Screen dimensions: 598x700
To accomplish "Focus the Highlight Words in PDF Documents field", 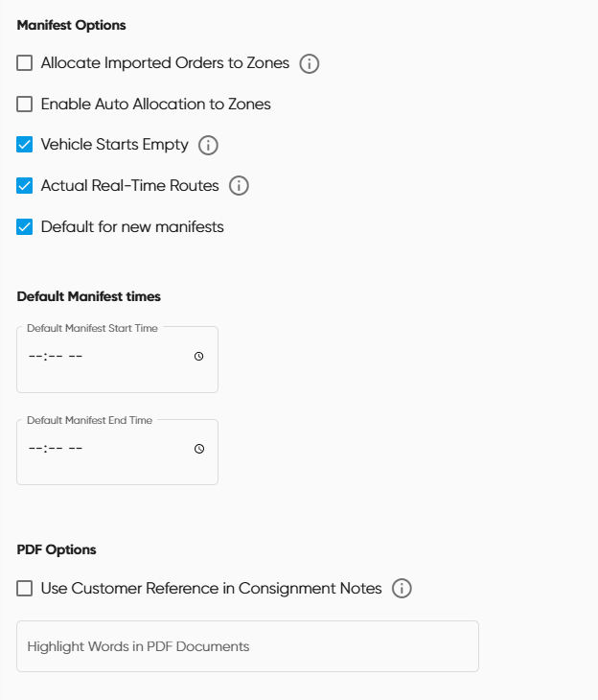I will [x=247, y=646].
